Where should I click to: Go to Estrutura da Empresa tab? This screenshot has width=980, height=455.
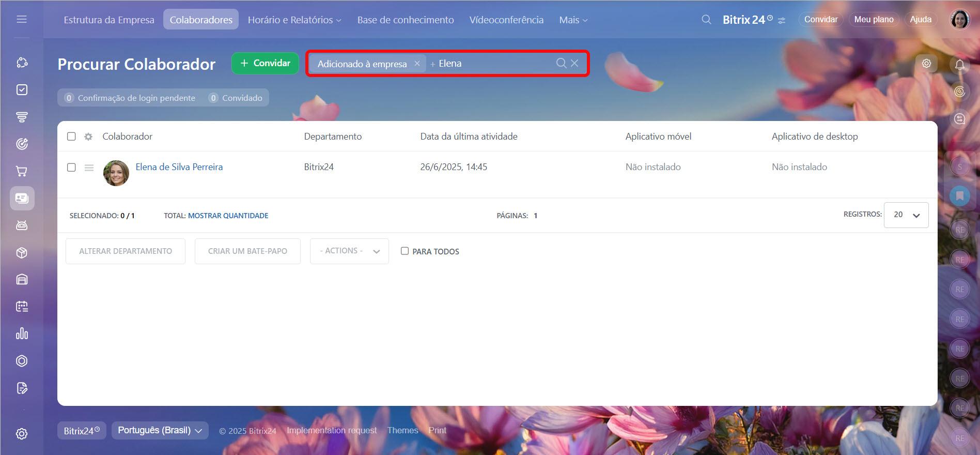coord(109,20)
